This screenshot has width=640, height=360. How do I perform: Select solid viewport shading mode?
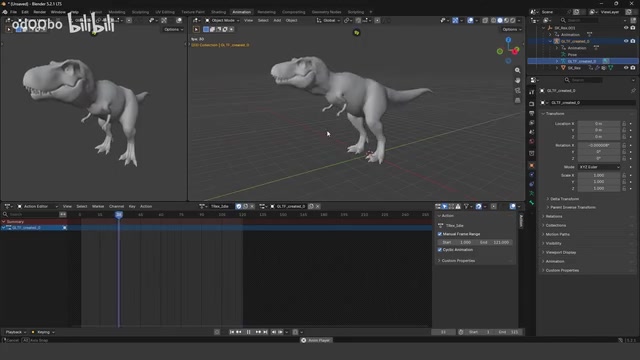coord(500,20)
